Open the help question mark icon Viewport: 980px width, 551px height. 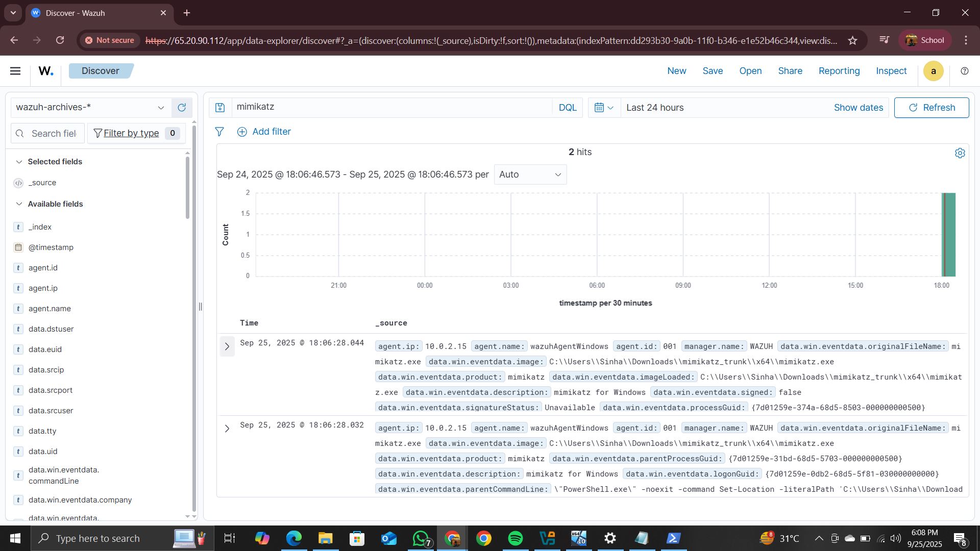click(965, 71)
